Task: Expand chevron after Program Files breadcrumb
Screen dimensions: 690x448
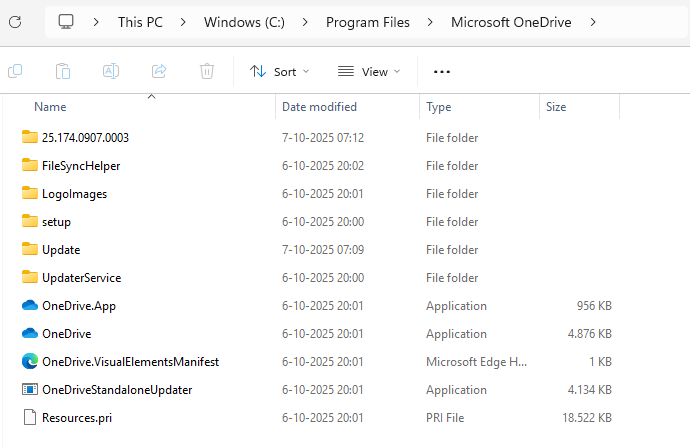Action: tap(429, 22)
